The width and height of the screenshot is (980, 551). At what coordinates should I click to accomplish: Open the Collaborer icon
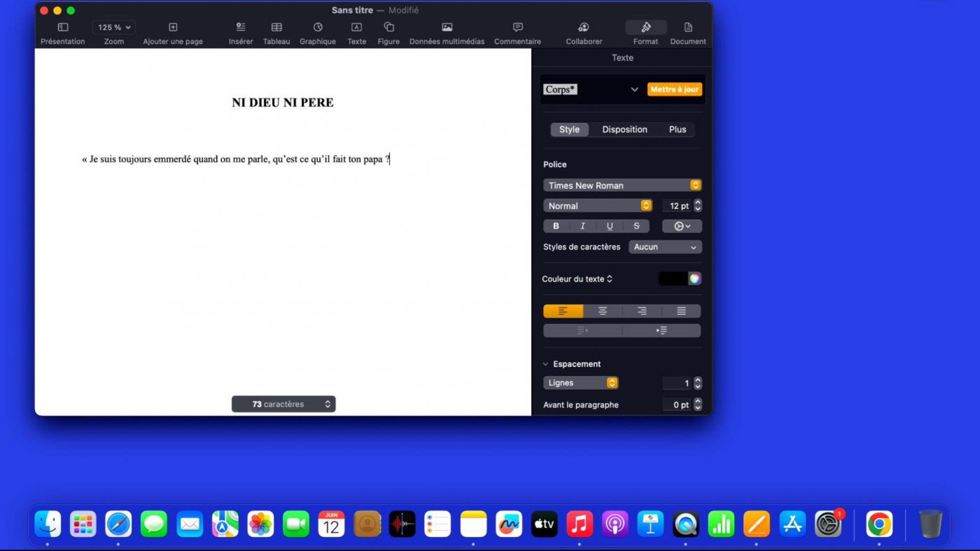[x=583, y=28]
